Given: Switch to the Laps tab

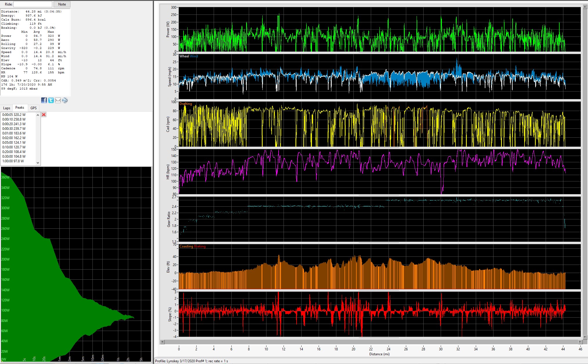Looking at the screenshot, I should click(x=7, y=108).
